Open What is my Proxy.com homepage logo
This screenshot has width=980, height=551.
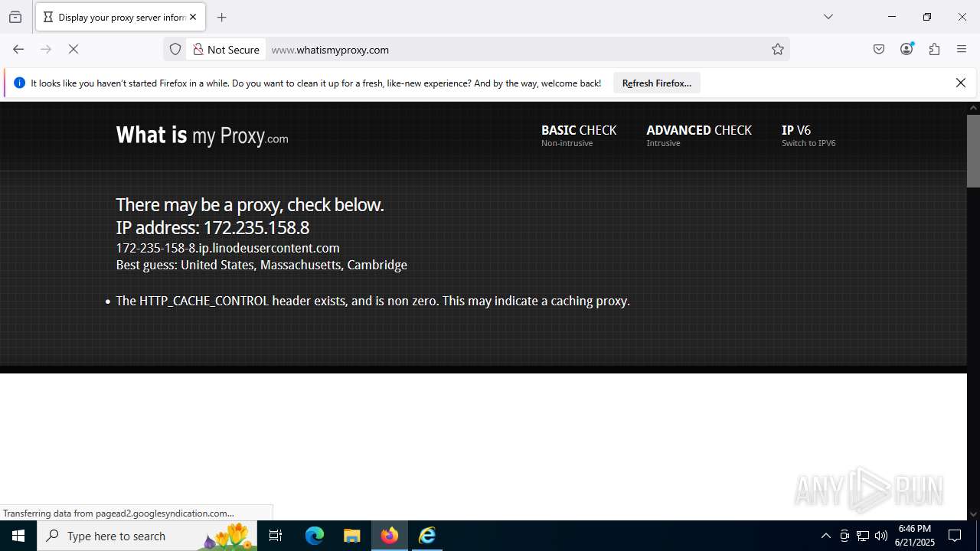(202, 135)
